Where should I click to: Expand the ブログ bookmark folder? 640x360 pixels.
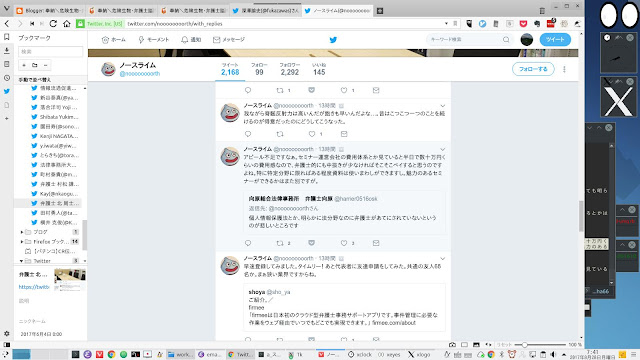[x=22, y=232]
